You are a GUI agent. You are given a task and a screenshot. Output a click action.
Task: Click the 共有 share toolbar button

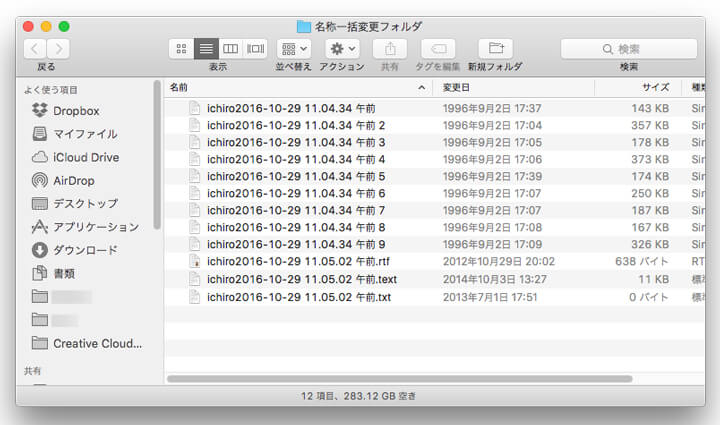(x=390, y=49)
